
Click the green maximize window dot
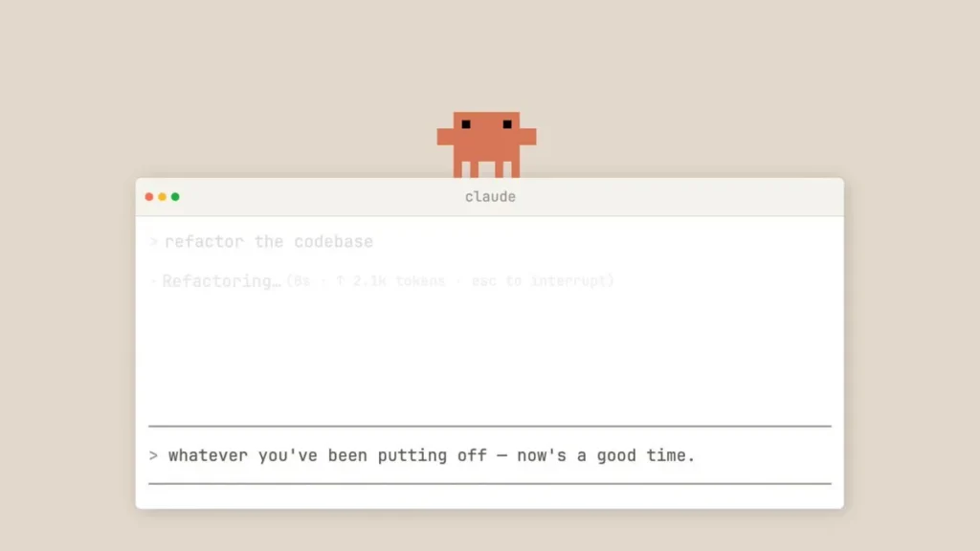point(175,197)
